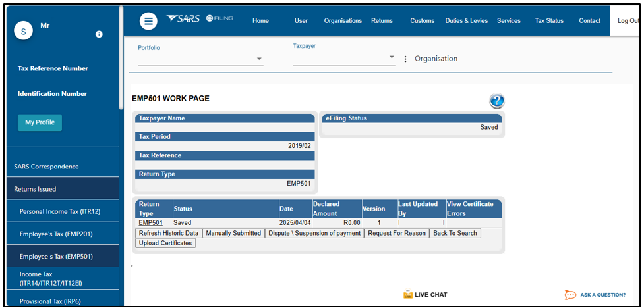644x308 pixels.
Task: Click the Organisation label
Action: pos(436,59)
